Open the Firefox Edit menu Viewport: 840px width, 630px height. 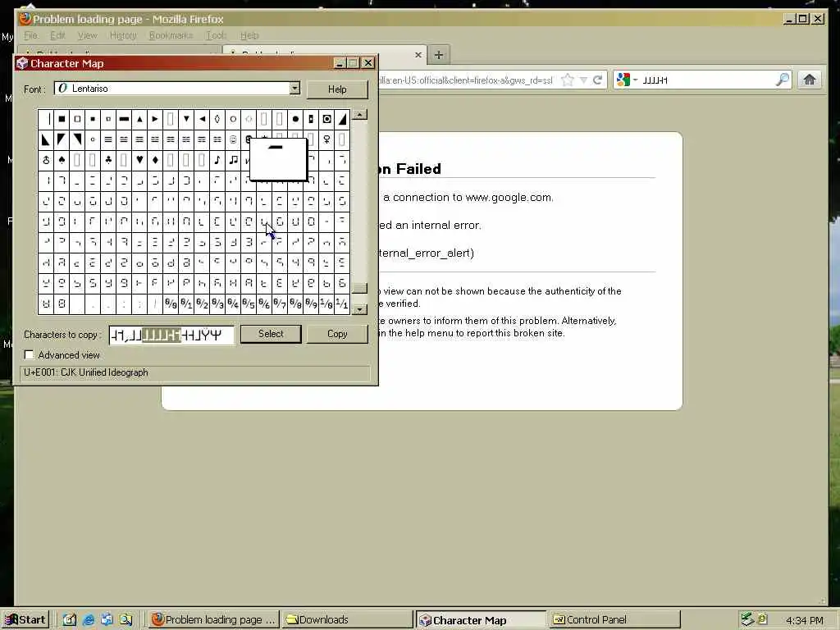57,35
